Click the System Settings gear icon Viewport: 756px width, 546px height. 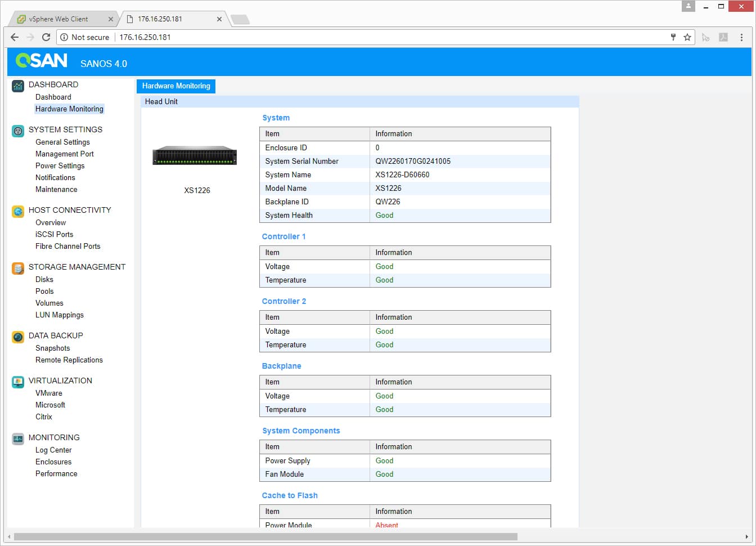click(18, 131)
